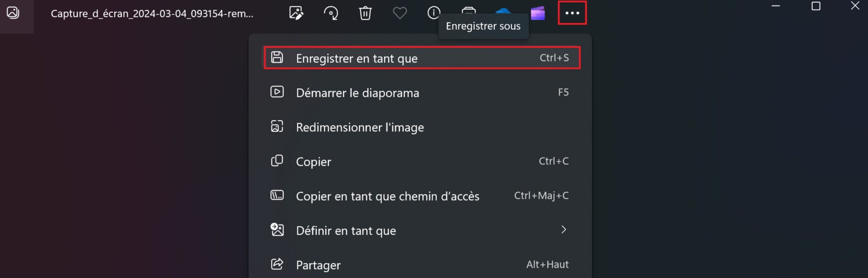Click the Copier clipboard icon
Screen dimensions: 868x278
pos(277,161)
